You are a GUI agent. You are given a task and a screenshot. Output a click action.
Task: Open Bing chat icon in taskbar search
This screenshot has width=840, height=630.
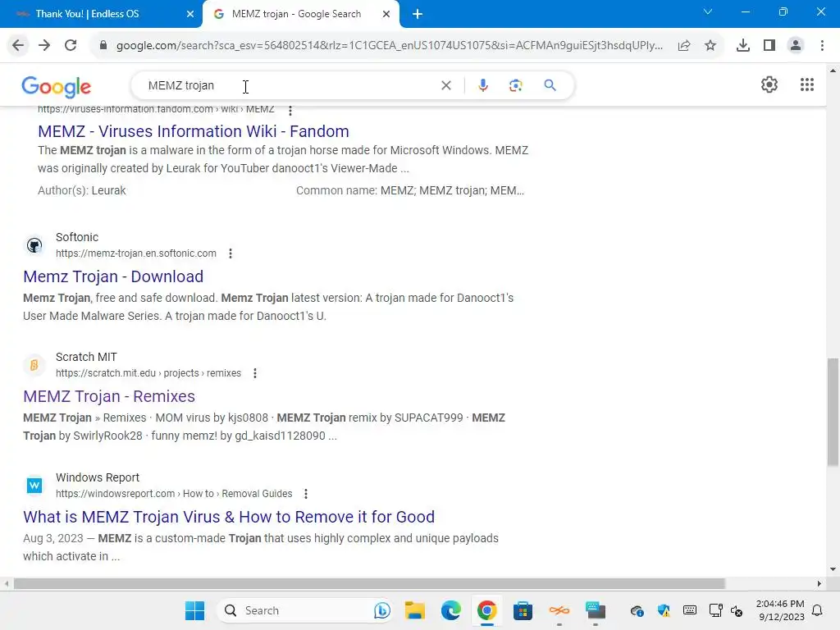coord(382,610)
